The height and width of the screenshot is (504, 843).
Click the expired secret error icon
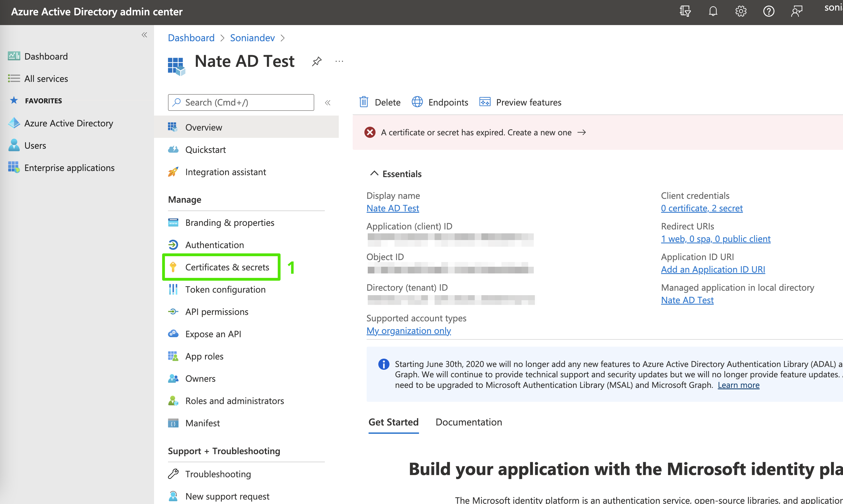pos(370,133)
